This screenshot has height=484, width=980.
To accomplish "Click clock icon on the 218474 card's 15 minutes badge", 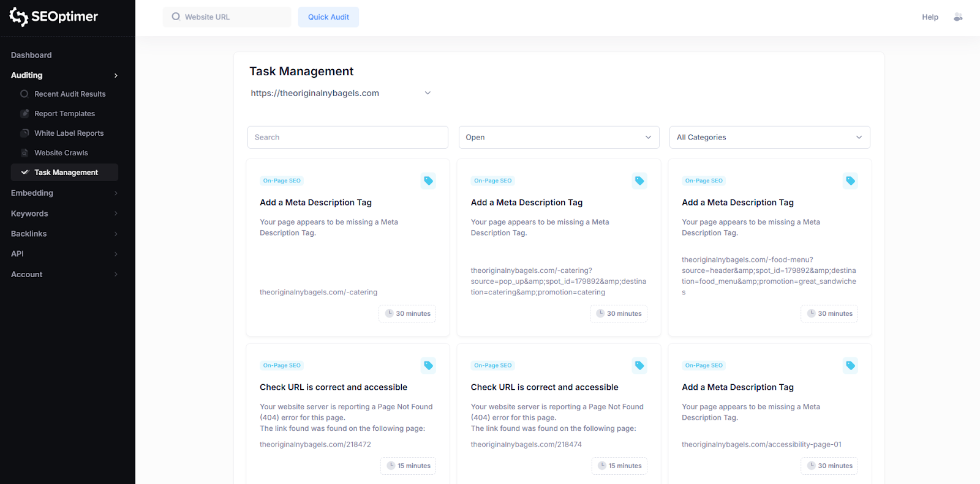I will pyautogui.click(x=602, y=466).
